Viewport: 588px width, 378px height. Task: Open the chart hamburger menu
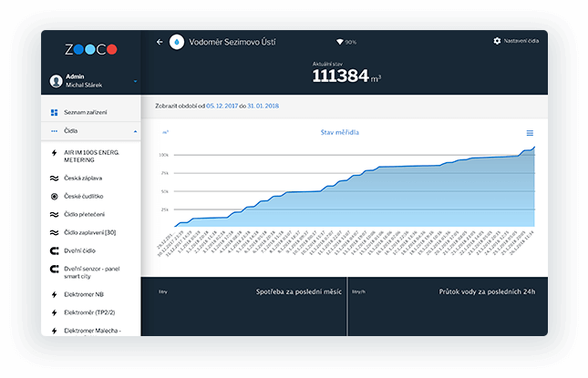530,133
